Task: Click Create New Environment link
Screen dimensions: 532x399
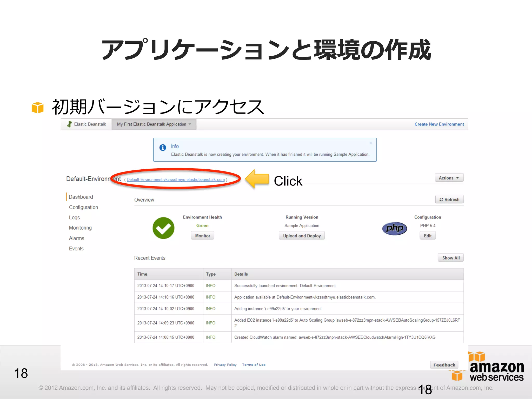Action: pos(439,124)
